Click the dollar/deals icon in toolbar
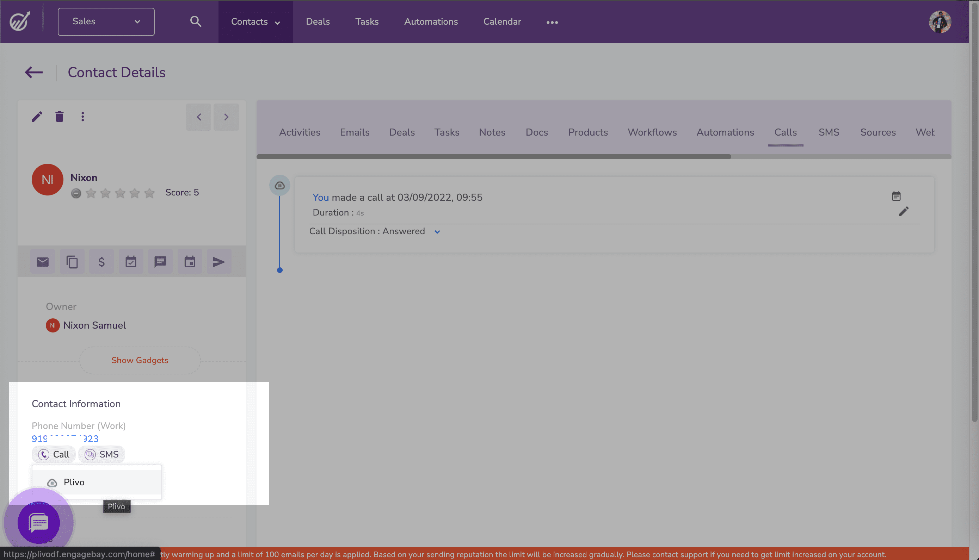Screen dimensions: 979x560 101,262
